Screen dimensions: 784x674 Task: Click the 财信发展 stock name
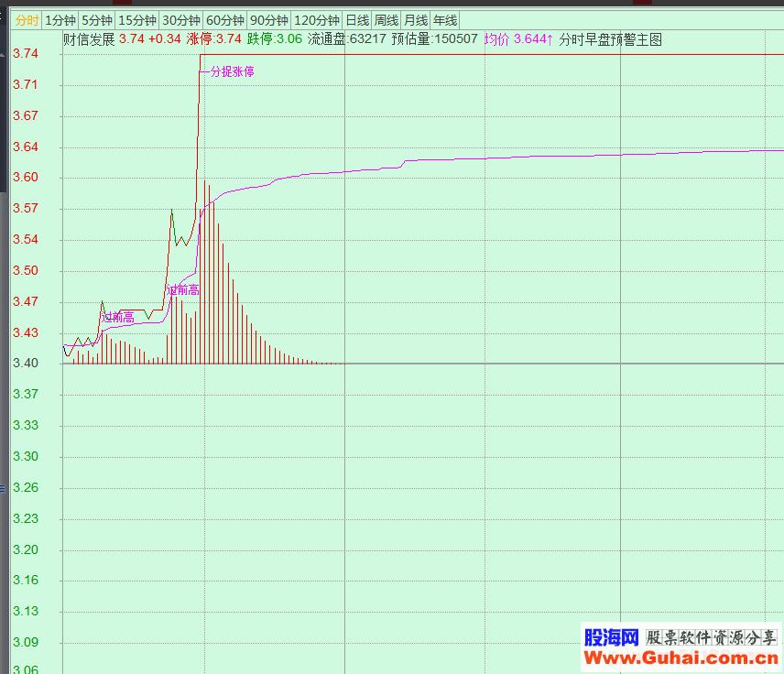coord(89,39)
